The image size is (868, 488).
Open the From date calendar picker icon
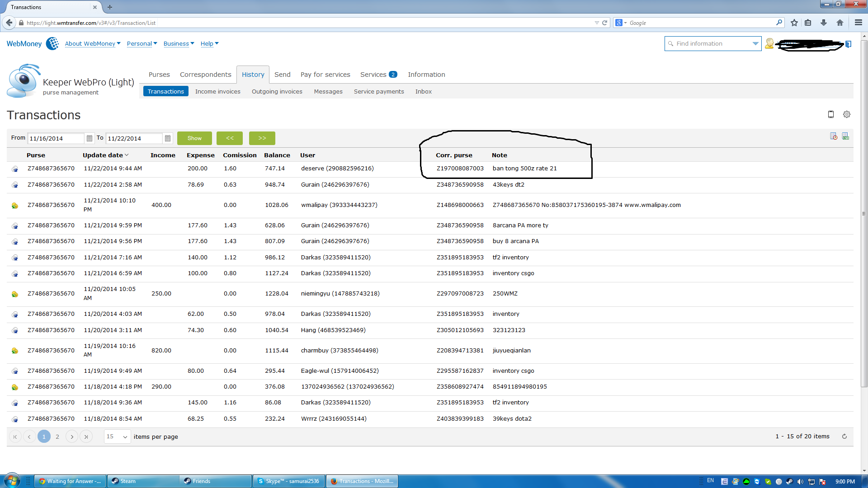[x=90, y=138]
